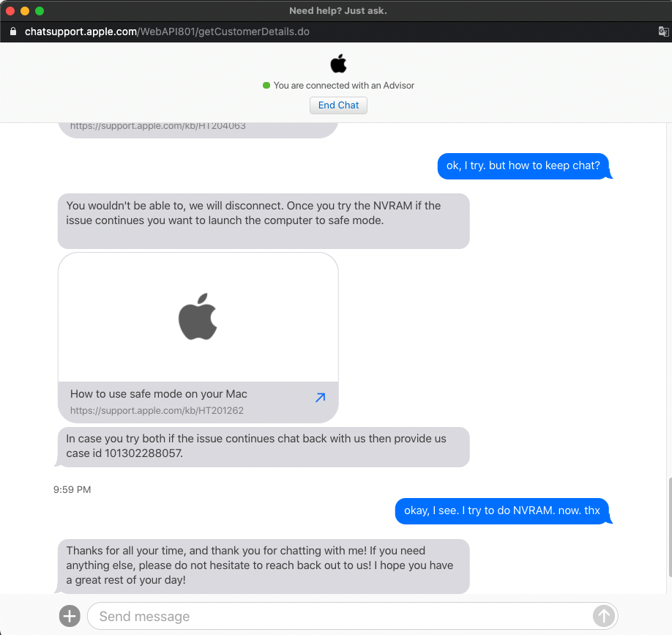Image resolution: width=672 pixels, height=635 pixels.
Task: Click the plus attachment icon
Action: [x=70, y=616]
